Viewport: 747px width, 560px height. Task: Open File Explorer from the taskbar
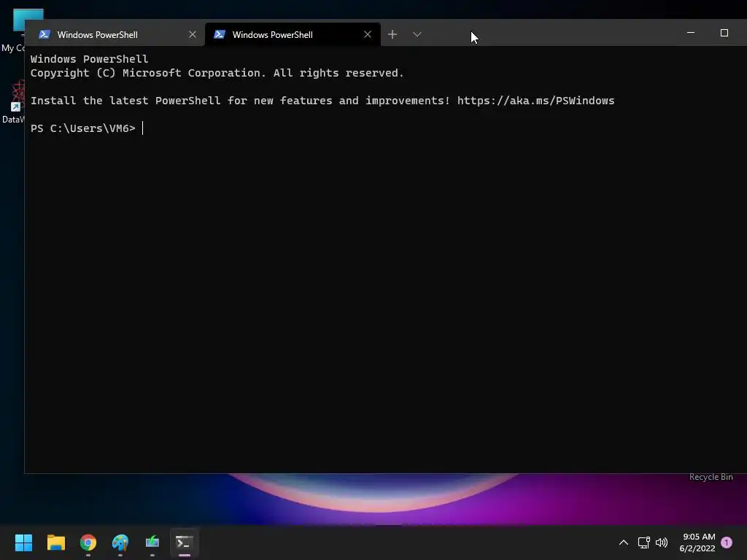pyautogui.click(x=55, y=542)
